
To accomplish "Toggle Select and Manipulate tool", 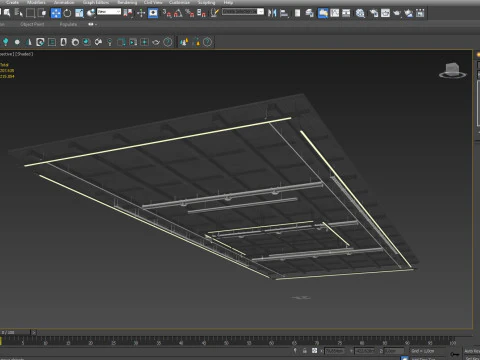I will click(141, 13).
